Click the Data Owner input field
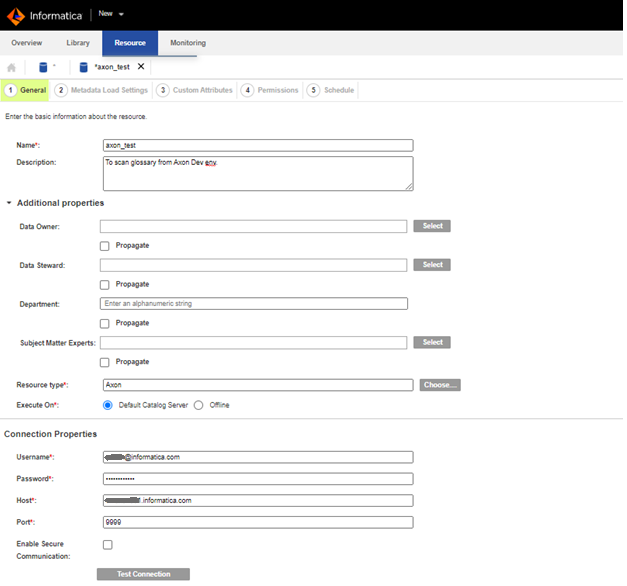This screenshot has width=627, height=586. [x=254, y=226]
